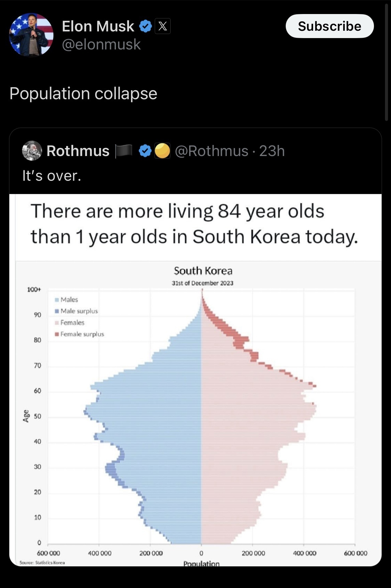Open the Elon Musk display name link

[98, 26]
